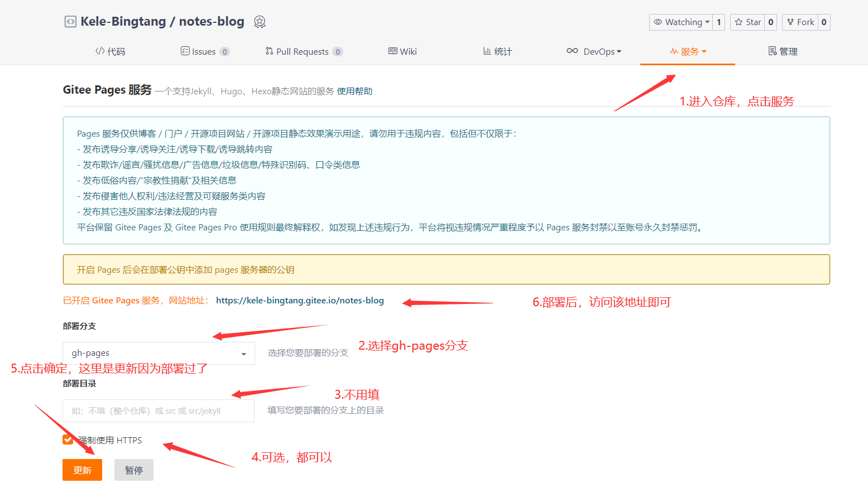Expand the Watching dropdown arrow
The width and height of the screenshot is (868, 488).
coord(707,22)
